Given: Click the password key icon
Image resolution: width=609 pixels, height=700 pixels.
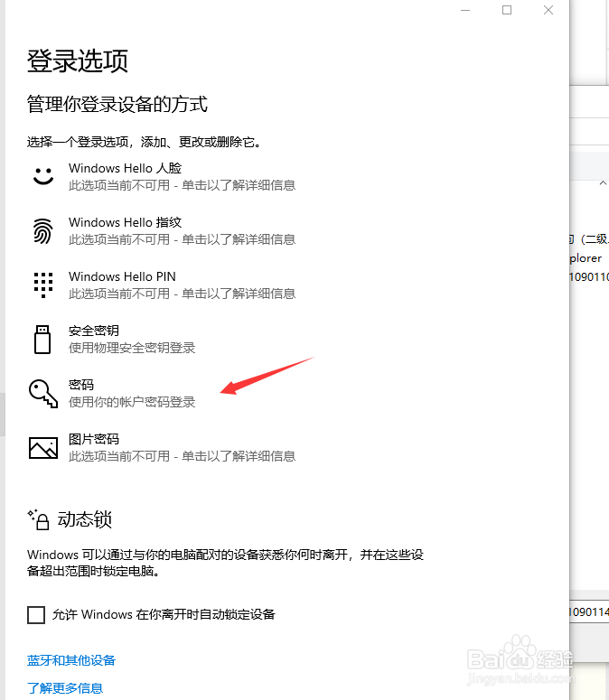Looking at the screenshot, I should coord(42,393).
